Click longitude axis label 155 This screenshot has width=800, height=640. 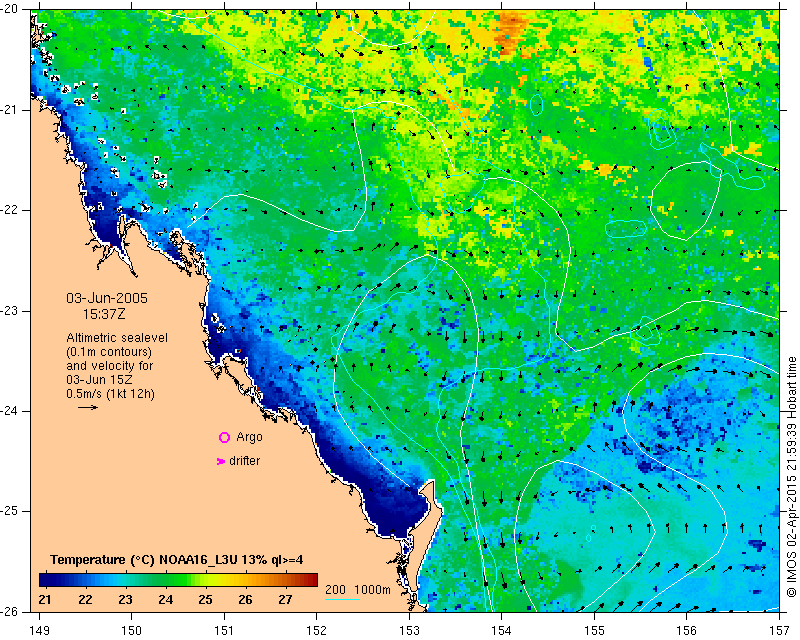click(594, 631)
